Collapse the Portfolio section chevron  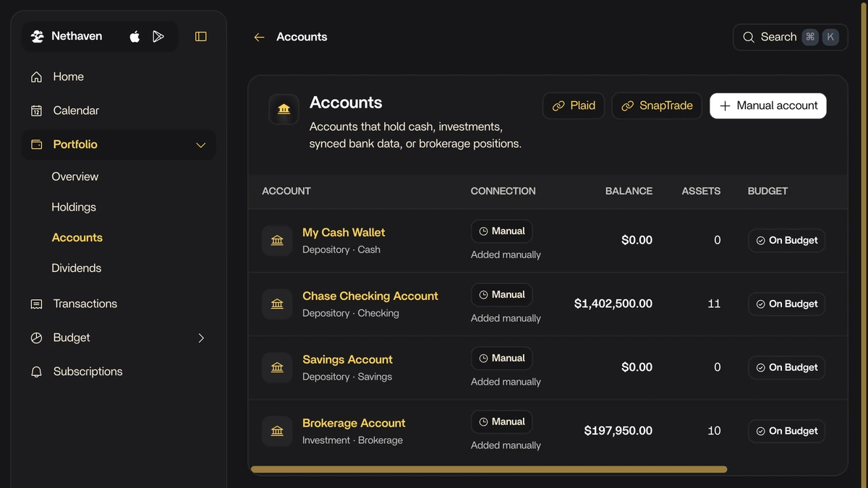(201, 145)
